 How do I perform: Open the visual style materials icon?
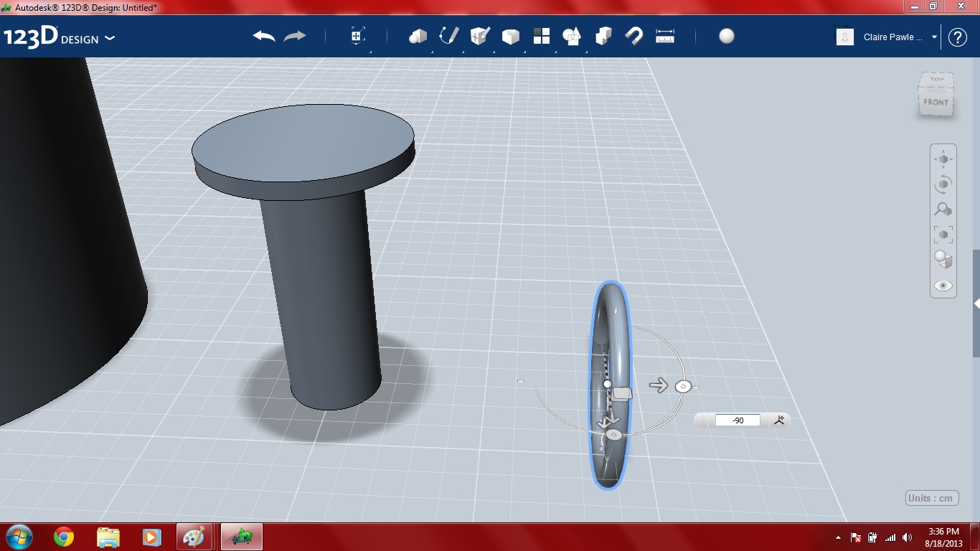click(943, 259)
